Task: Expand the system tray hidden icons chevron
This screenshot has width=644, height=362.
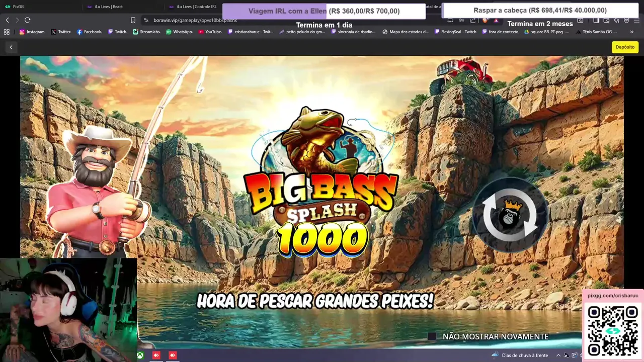Action: (x=558, y=355)
